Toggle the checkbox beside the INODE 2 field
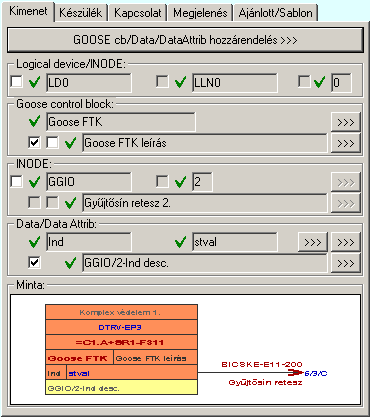 click(162, 182)
